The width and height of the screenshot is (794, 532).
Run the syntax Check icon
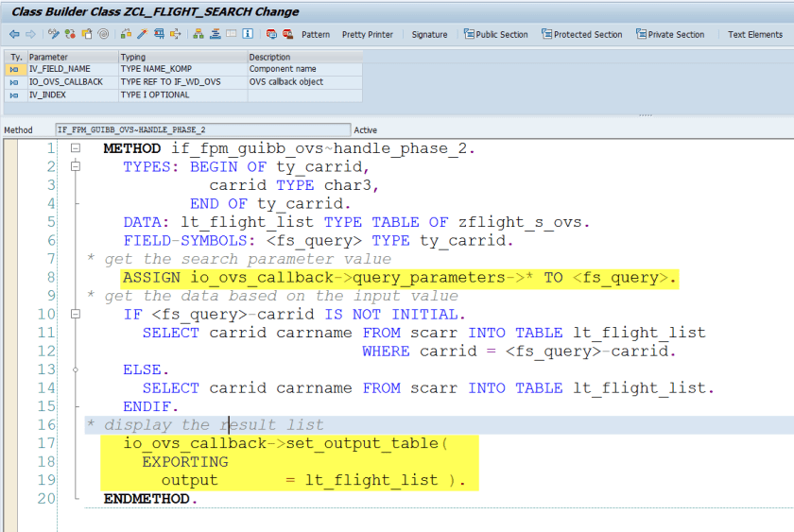[126, 34]
